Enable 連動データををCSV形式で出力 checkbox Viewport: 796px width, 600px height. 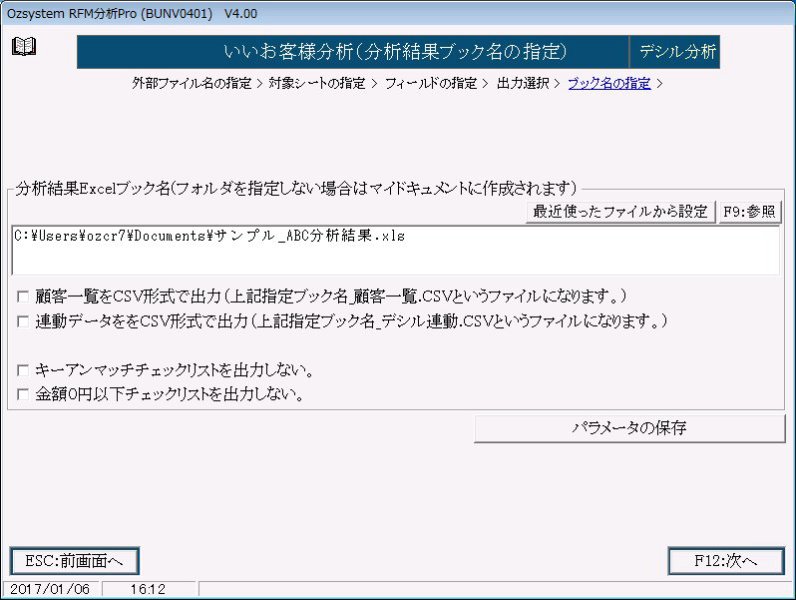point(23,321)
